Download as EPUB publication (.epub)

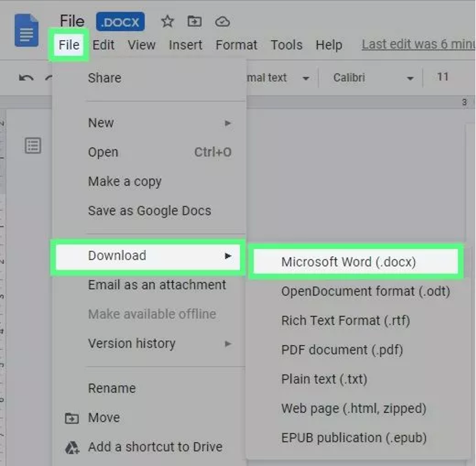[358, 438]
